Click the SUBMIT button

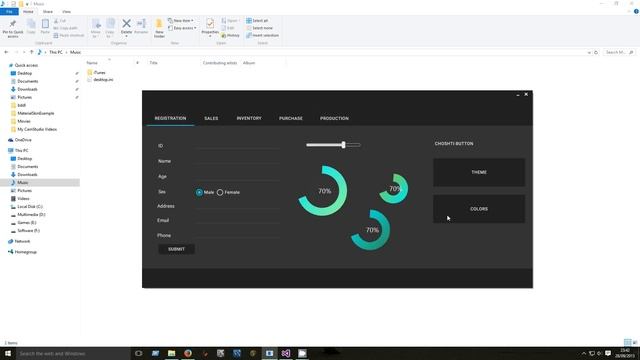[x=176, y=249]
